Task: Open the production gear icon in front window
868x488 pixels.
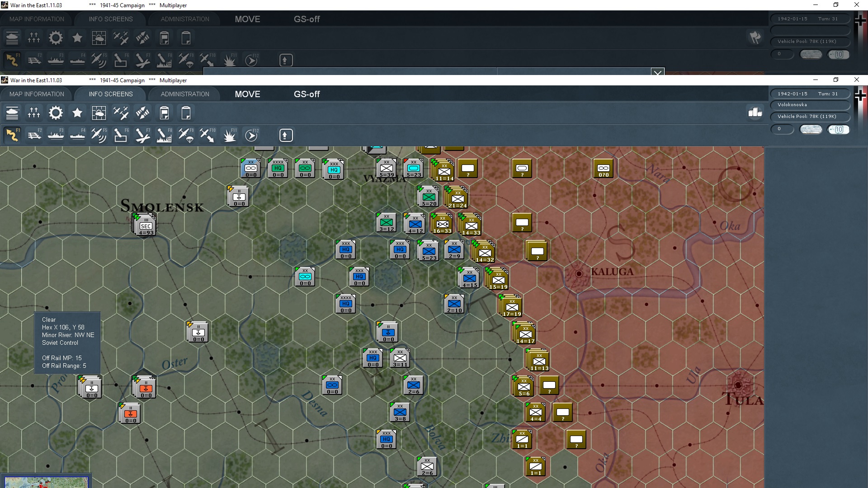Action: click(x=56, y=113)
